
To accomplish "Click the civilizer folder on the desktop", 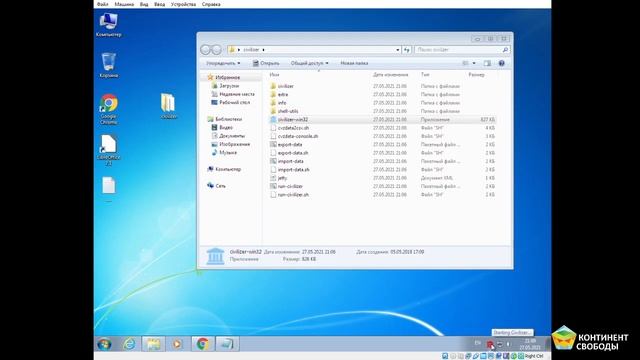I will pyautogui.click(x=168, y=105).
